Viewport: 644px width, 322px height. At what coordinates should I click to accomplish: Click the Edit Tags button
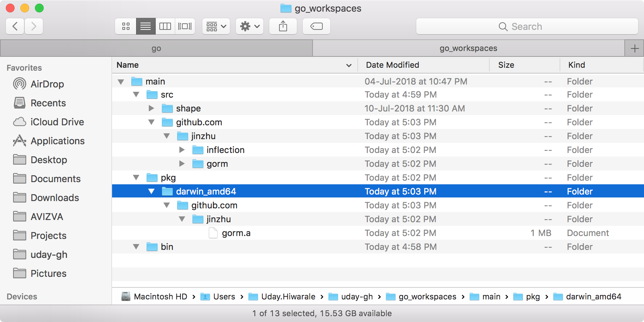[x=317, y=26]
